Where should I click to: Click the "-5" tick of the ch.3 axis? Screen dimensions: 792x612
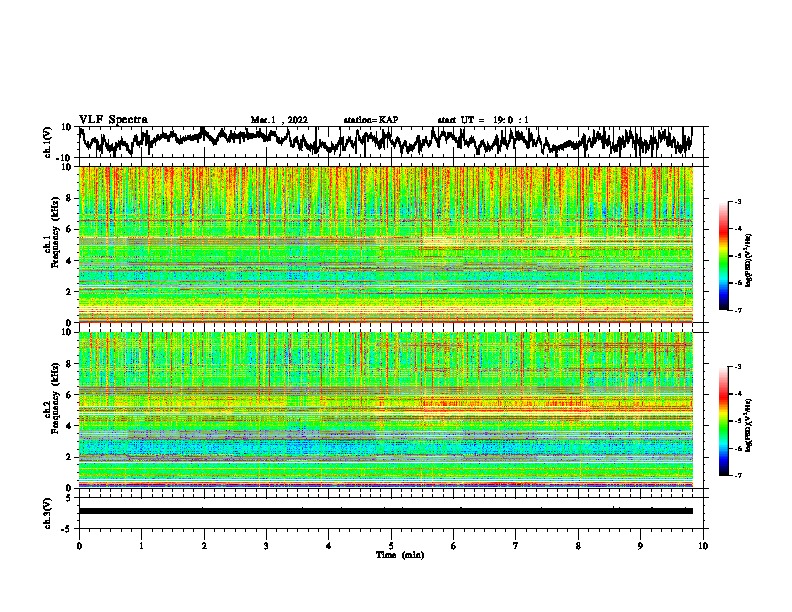pos(68,529)
